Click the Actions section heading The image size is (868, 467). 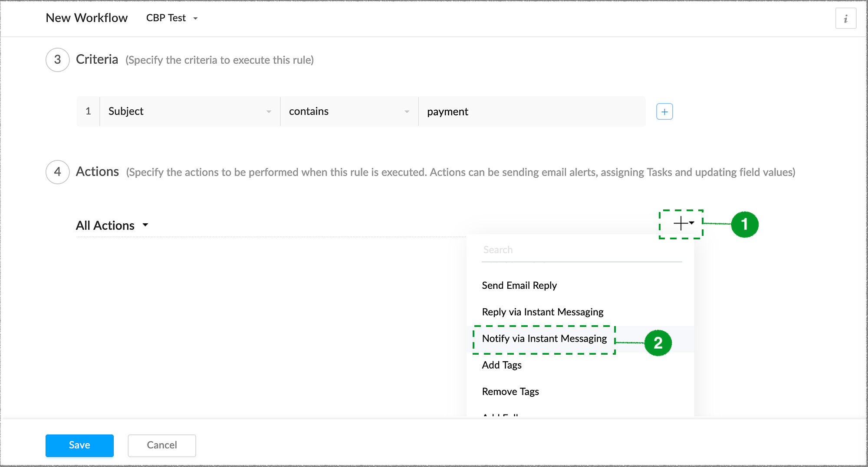pos(97,172)
